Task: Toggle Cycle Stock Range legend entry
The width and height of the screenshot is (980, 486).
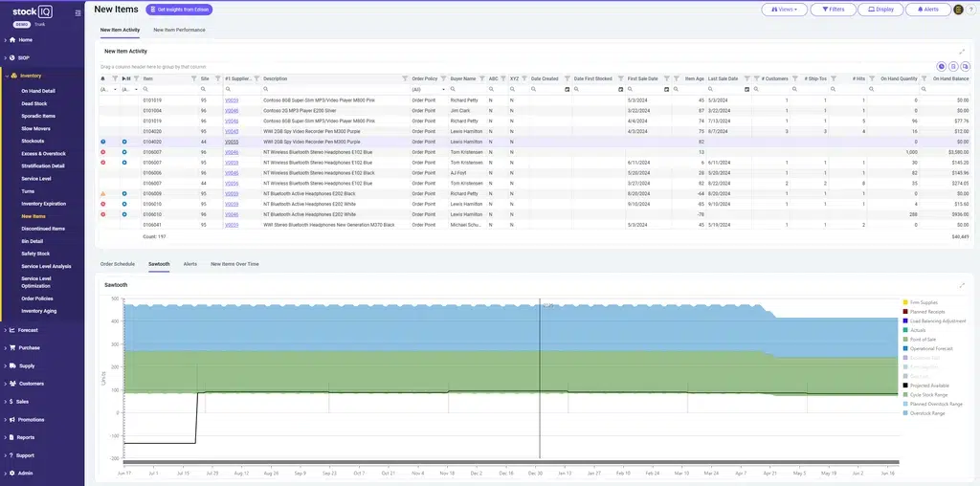Action: (925, 395)
